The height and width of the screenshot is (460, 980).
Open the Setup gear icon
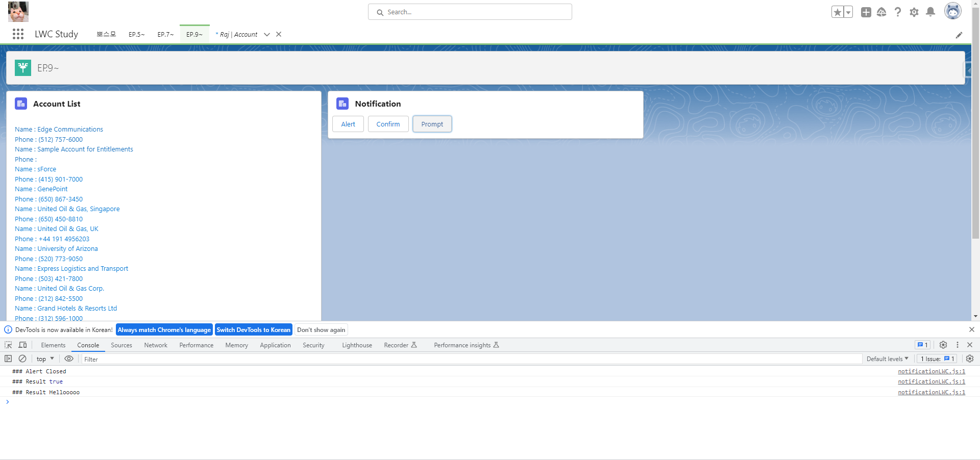coord(914,12)
